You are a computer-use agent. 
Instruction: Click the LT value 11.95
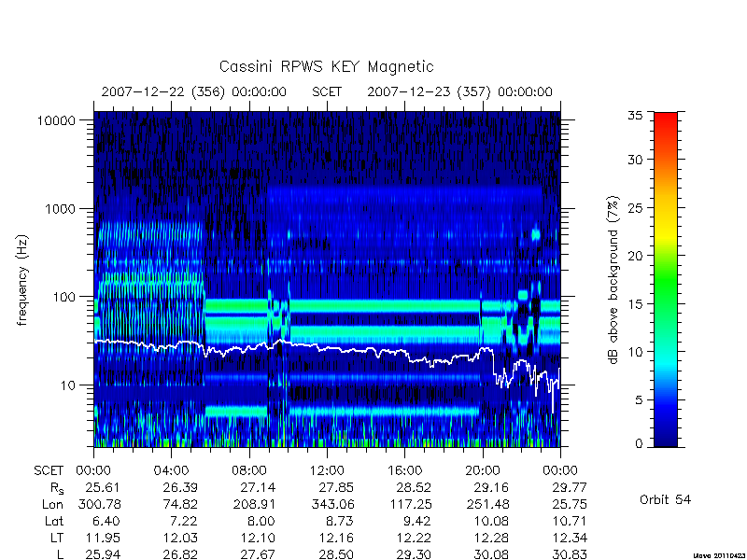tap(103, 539)
